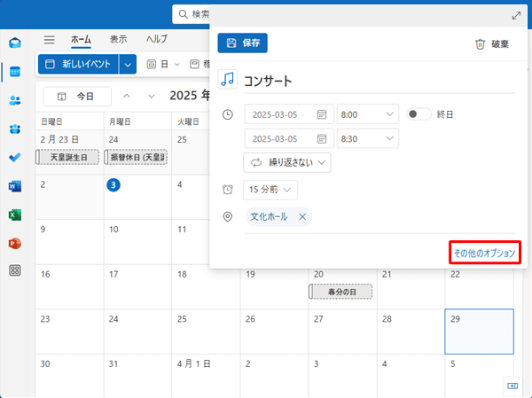Select the day 31 cell
The height and width of the screenshot is (398, 532).
137,376
